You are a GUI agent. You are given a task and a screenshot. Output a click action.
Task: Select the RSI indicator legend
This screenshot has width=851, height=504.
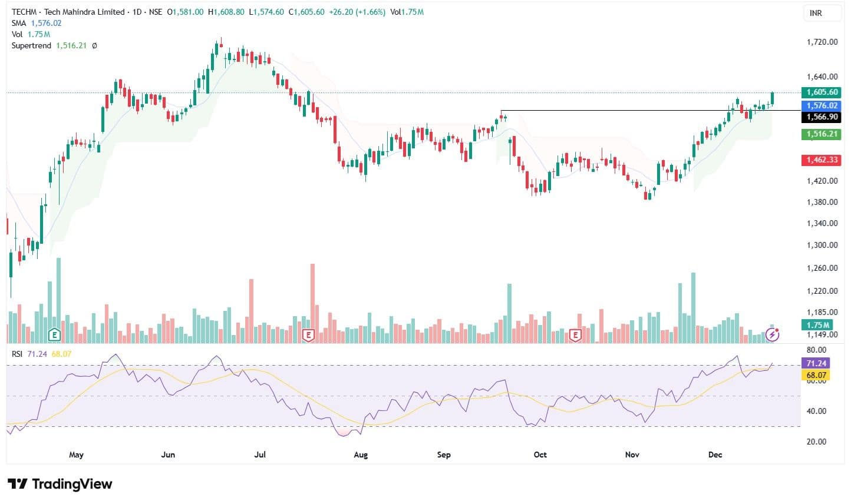pyautogui.click(x=41, y=354)
